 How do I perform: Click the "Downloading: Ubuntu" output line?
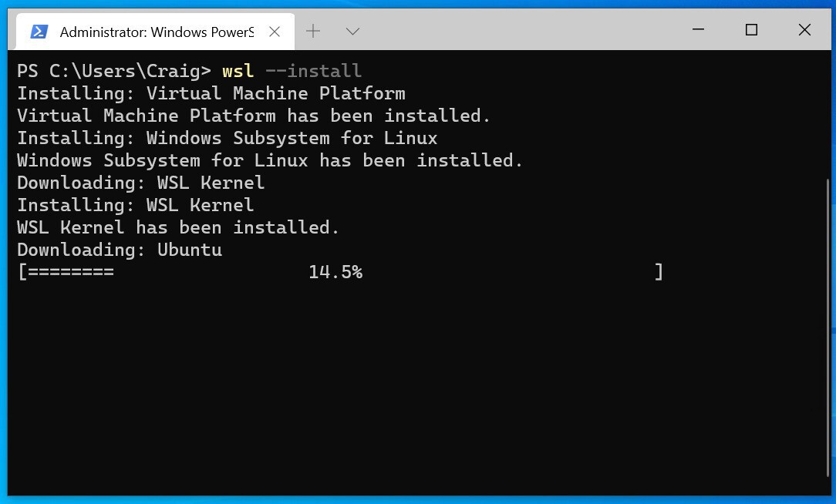click(x=120, y=250)
